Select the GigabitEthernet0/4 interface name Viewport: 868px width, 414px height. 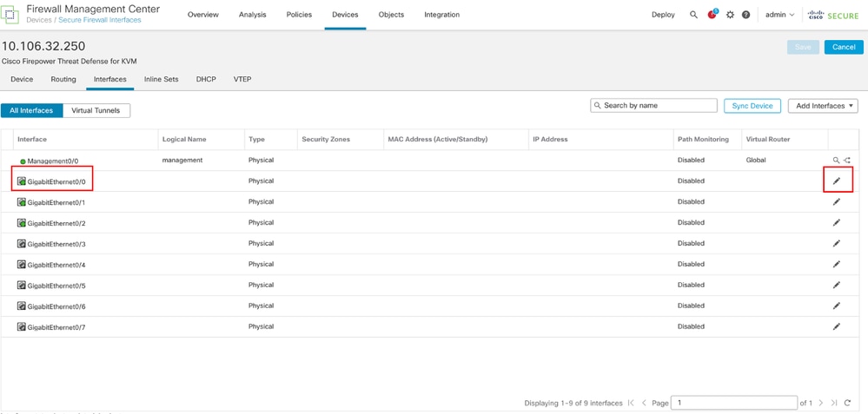coord(56,265)
